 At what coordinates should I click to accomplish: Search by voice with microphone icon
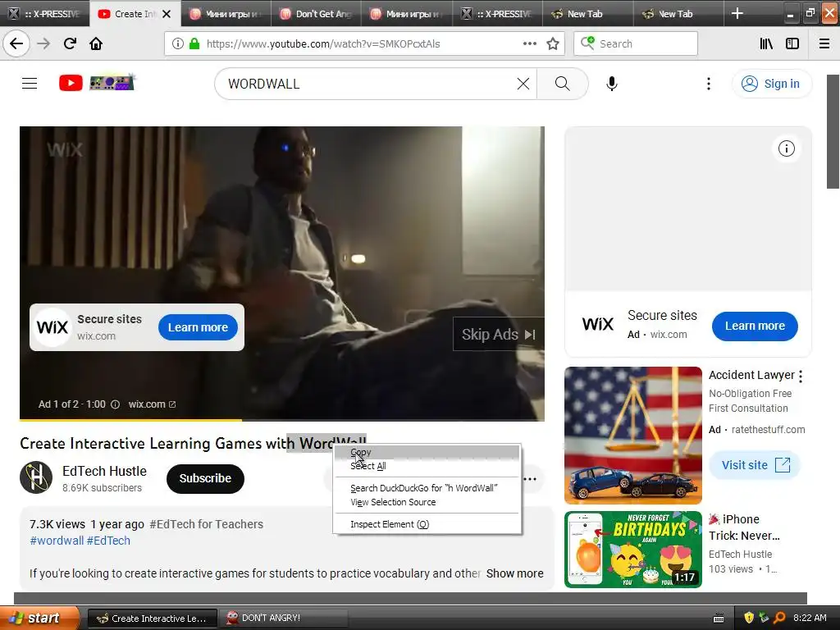click(x=612, y=84)
